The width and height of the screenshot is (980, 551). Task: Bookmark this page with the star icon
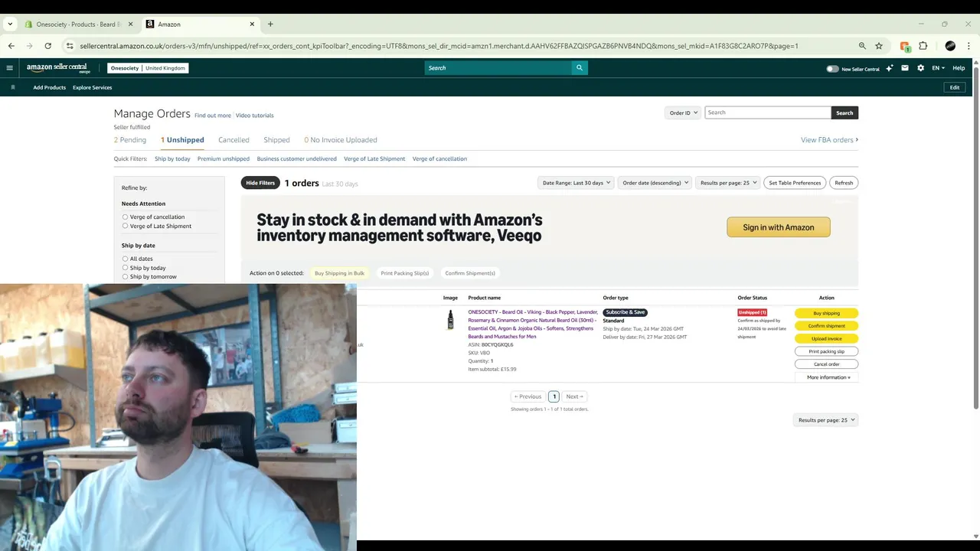(x=879, y=46)
